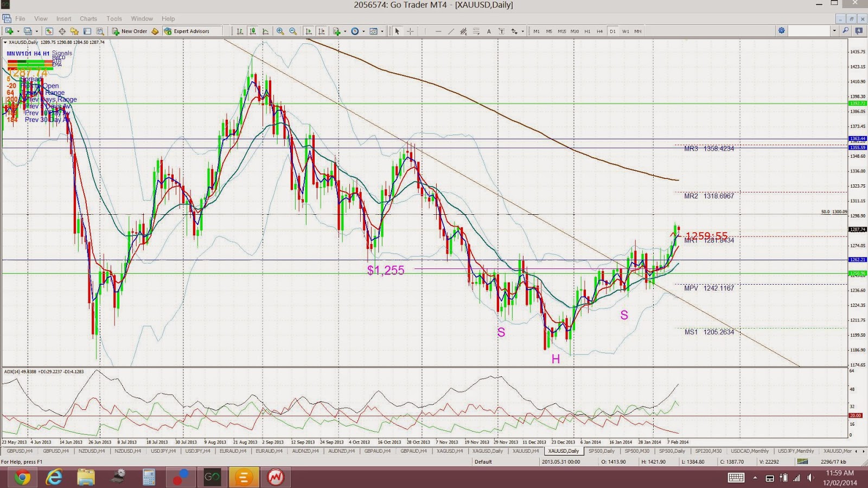The image size is (868, 488).
Task: Switch timeframe to M5
Action: tap(549, 31)
